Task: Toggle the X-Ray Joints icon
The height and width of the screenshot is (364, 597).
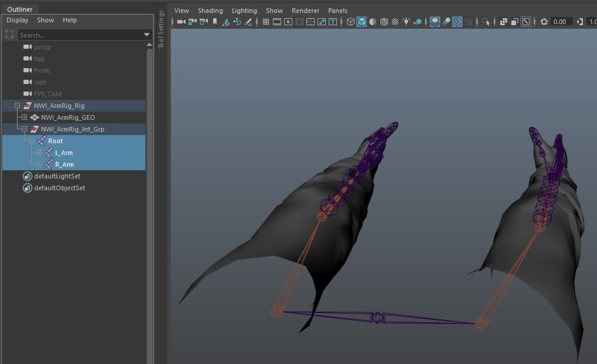Action: (526, 22)
